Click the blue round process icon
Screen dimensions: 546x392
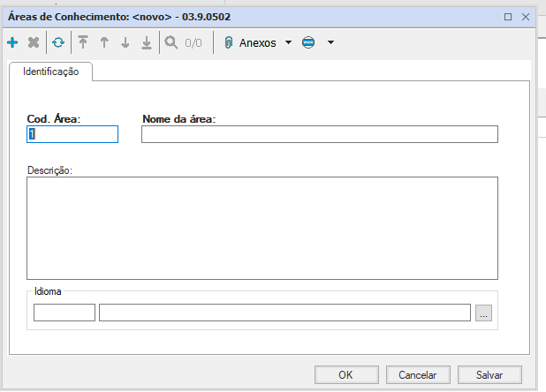click(308, 42)
